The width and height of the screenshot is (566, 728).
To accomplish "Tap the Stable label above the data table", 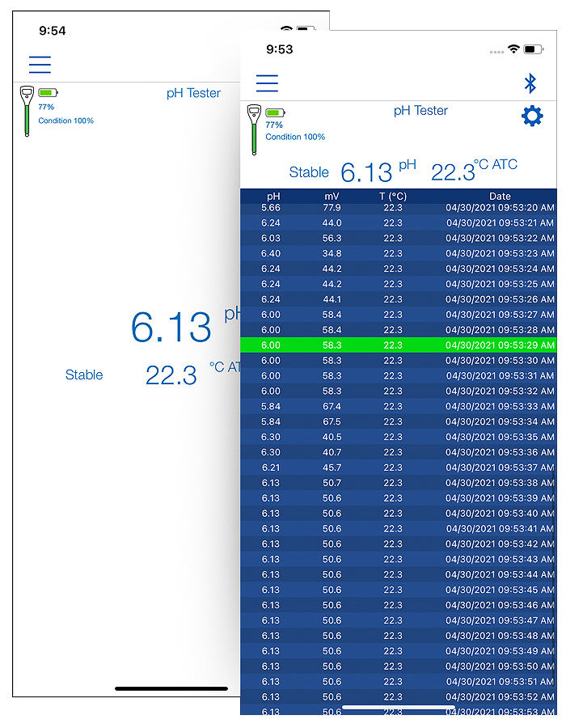I will tap(309, 172).
